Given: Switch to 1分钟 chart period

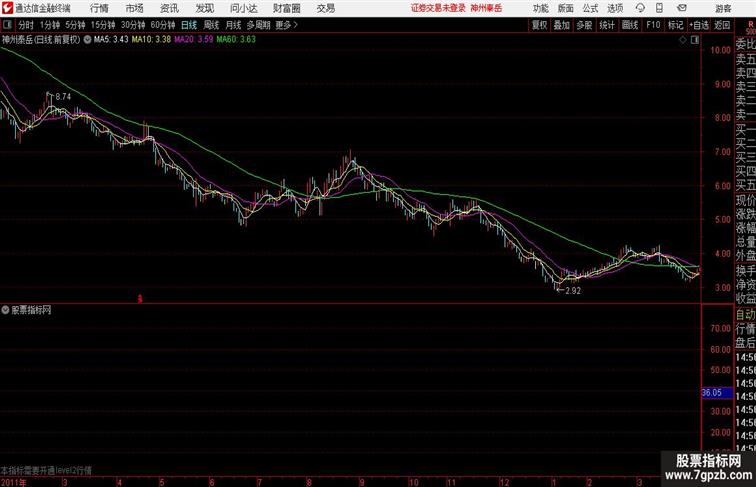Looking at the screenshot, I should (x=50, y=25).
